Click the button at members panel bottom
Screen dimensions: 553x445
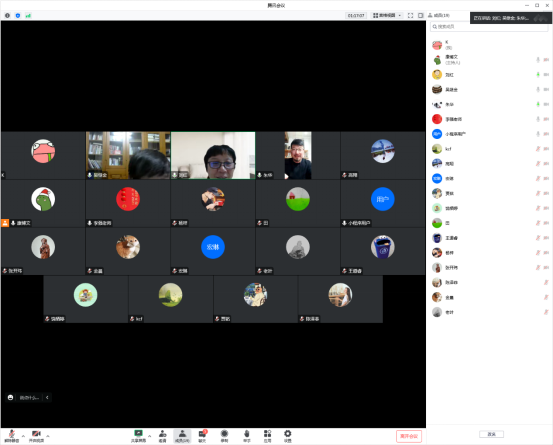tap(491, 434)
